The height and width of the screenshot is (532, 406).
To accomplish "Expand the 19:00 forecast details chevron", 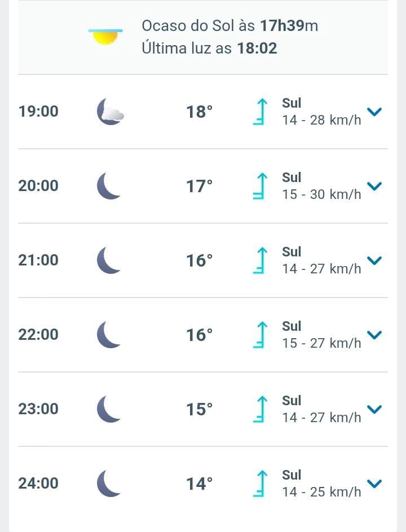I will (x=374, y=112).
